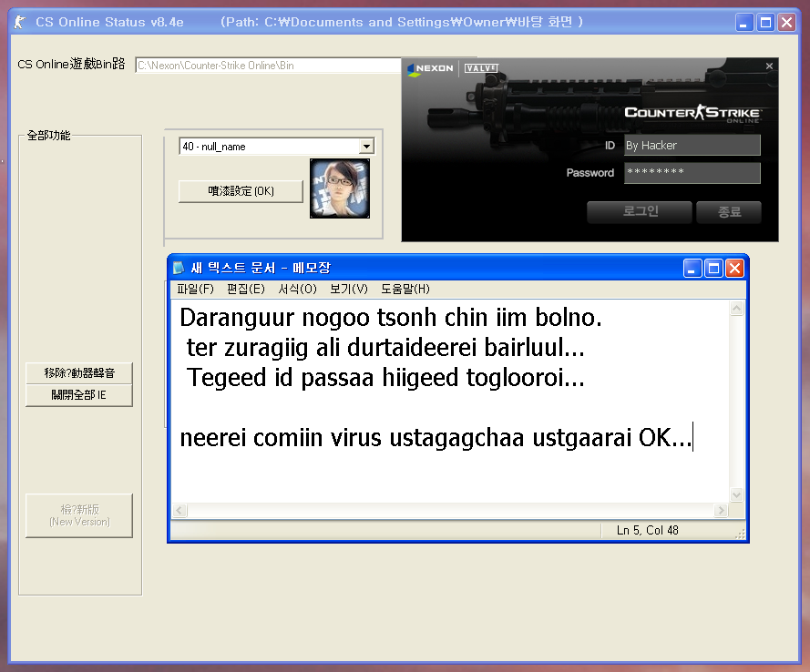Click the Nexon logo in login panel

tap(430, 68)
